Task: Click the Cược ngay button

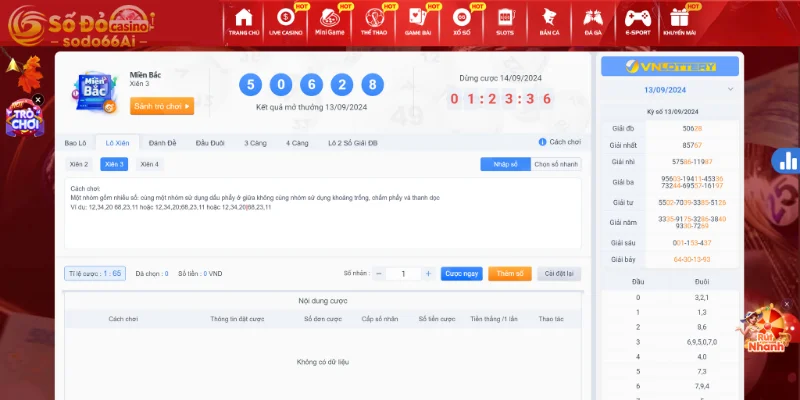Action: (462, 273)
